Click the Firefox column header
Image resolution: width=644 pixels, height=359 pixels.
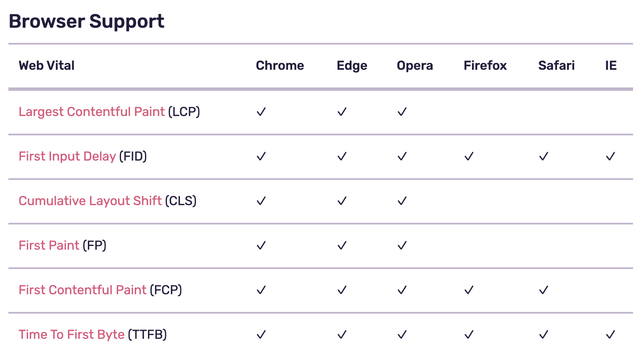(x=485, y=66)
